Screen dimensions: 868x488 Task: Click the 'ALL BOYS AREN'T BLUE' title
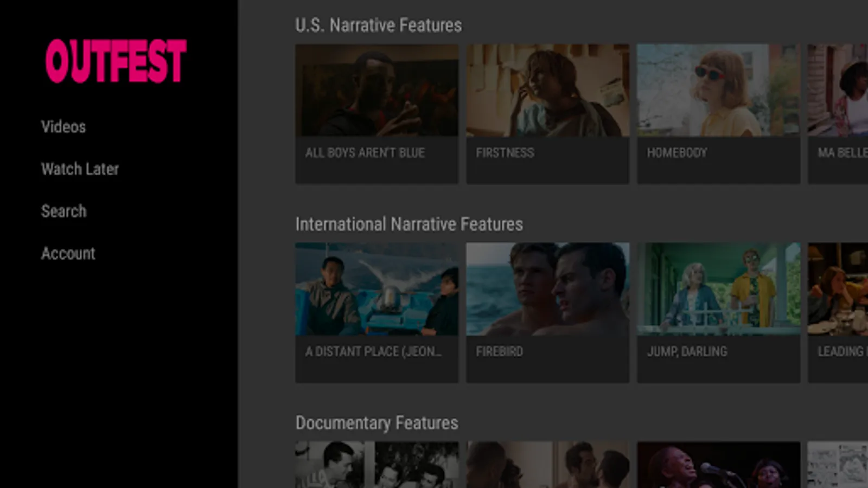pyautogui.click(x=365, y=153)
